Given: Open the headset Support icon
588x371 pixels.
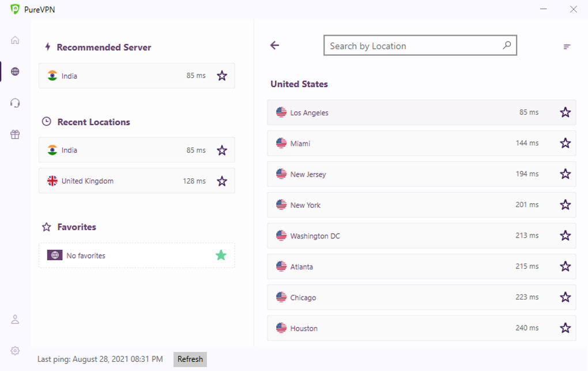Looking at the screenshot, I should [14, 103].
